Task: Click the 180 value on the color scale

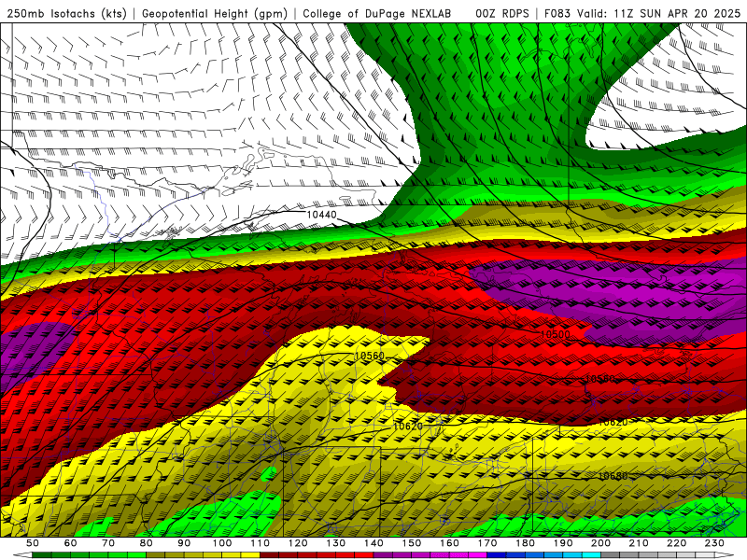Action: pyautogui.click(x=525, y=543)
